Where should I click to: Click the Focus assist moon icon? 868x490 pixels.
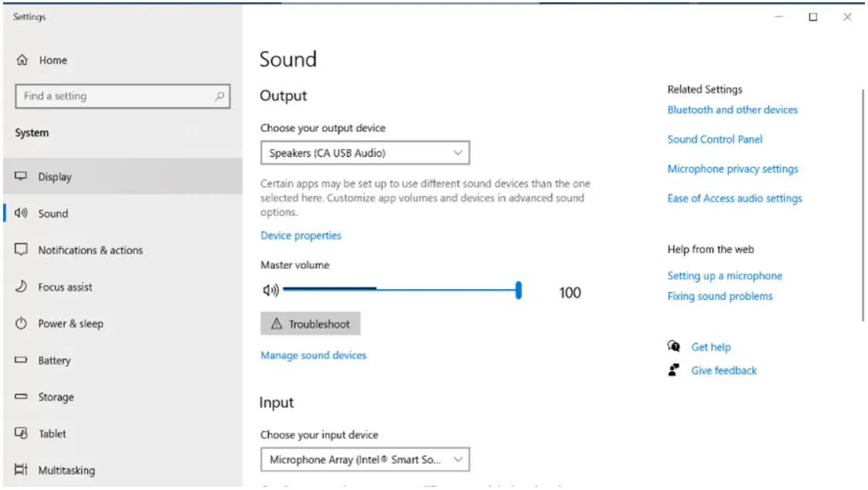click(x=22, y=287)
